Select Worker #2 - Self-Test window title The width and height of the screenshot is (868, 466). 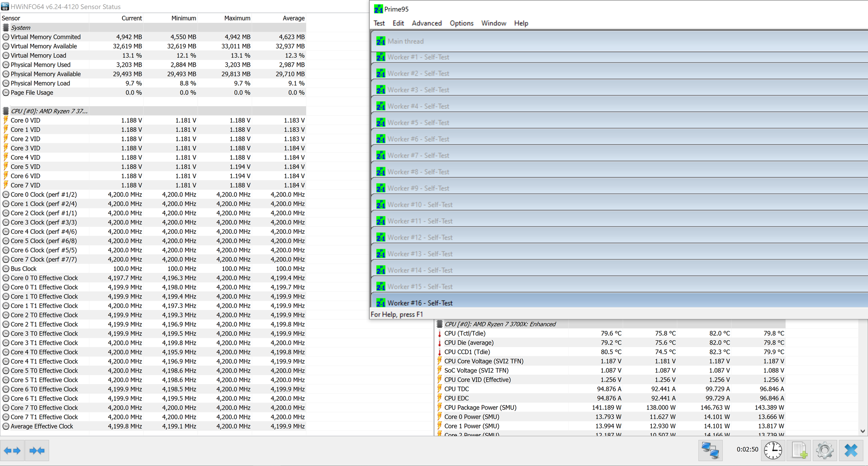(418, 73)
